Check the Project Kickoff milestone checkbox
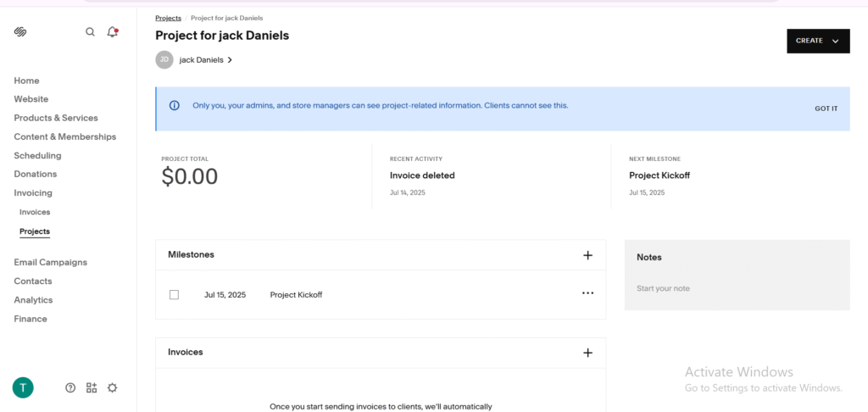This screenshot has height=412, width=868. tap(174, 295)
